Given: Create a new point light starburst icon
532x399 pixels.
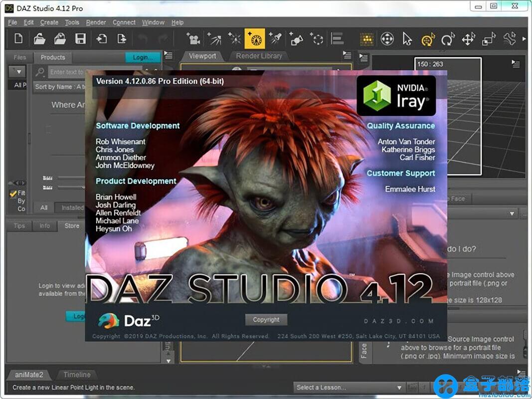Looking at the screenshot, I should tap(234, 39).
